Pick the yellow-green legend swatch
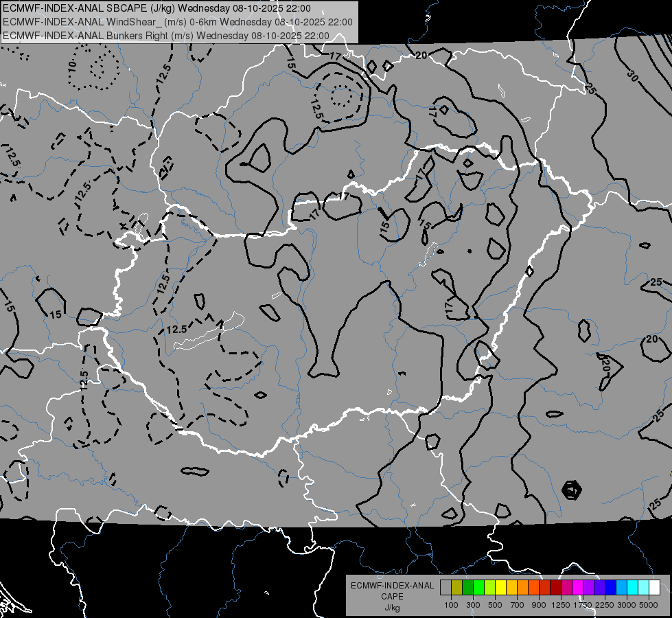This screenshot has height=618, width=672. (490, 587)
